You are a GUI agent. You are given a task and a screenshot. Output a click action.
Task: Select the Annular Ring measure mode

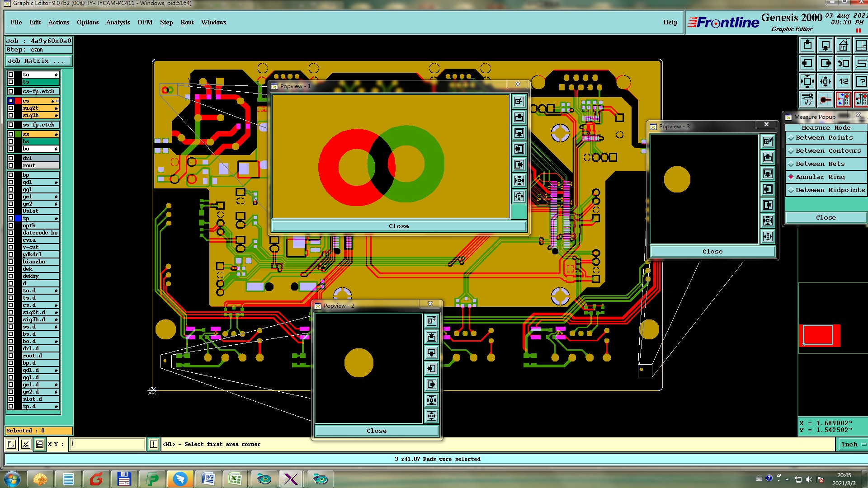click(820, 177)
